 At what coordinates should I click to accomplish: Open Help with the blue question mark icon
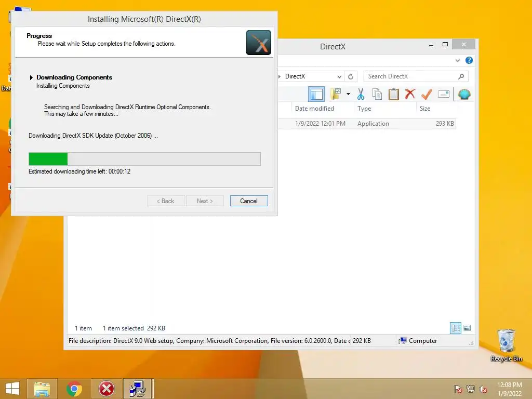(469, 60)
